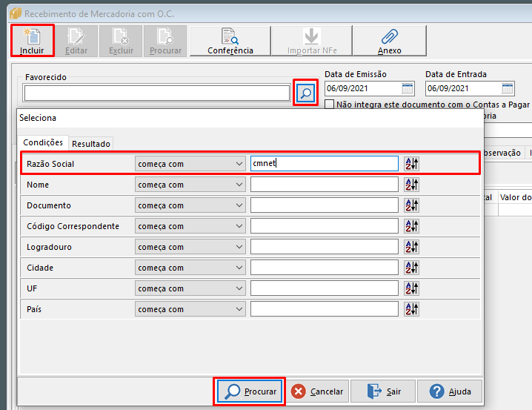The image size is (532, 410).
Task: Click the disabled Editar toolbar button
Action: point(76,41)
